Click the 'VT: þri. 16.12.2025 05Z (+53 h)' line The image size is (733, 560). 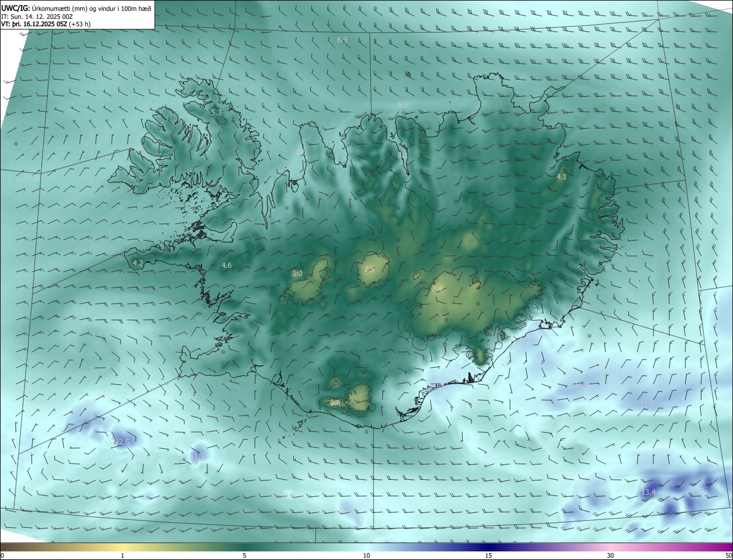pyautogui.click(x=46, y=24)
